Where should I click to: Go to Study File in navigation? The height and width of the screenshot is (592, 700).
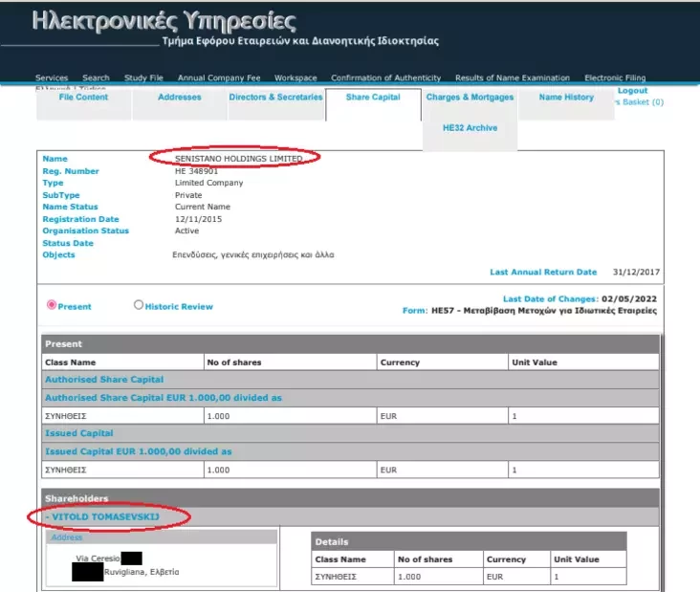[x=143, y=77]
